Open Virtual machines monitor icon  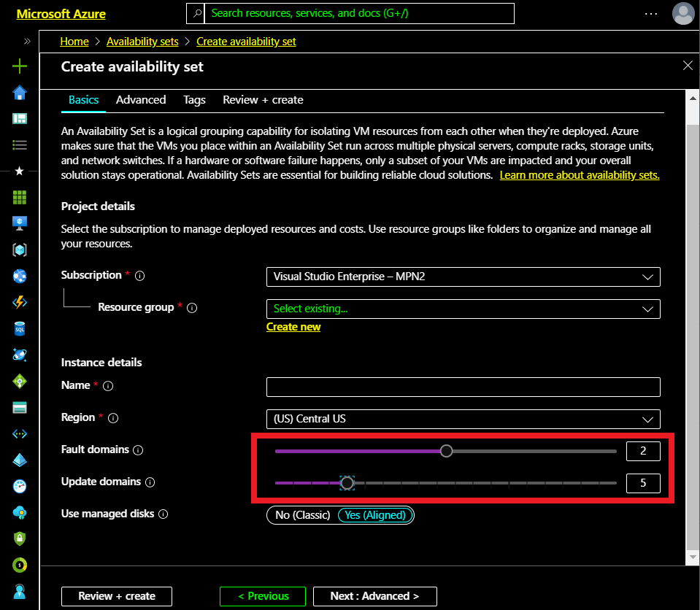click(x=20, y=223)
